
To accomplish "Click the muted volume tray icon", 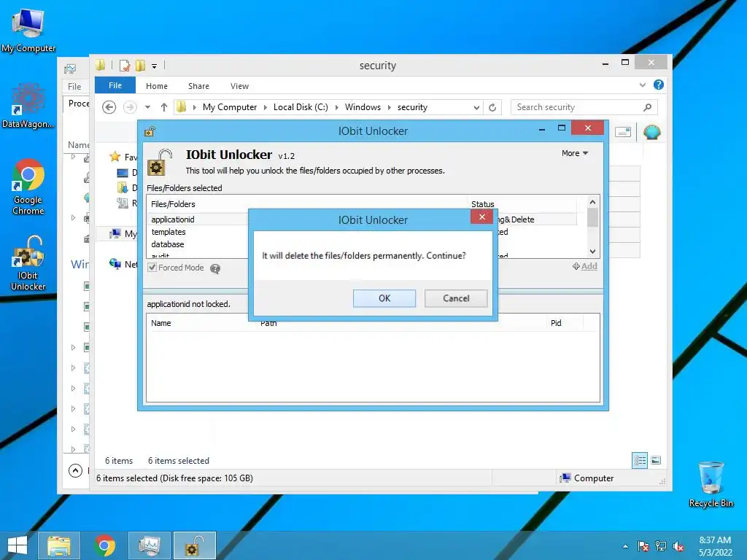I will [x=678, y=546].
